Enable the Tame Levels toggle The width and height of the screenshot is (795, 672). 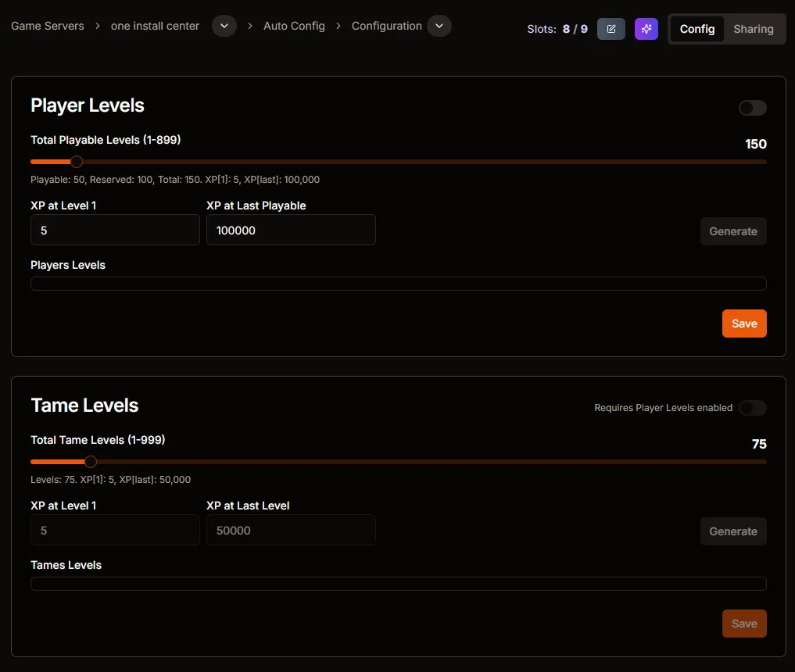pos(751,408)
